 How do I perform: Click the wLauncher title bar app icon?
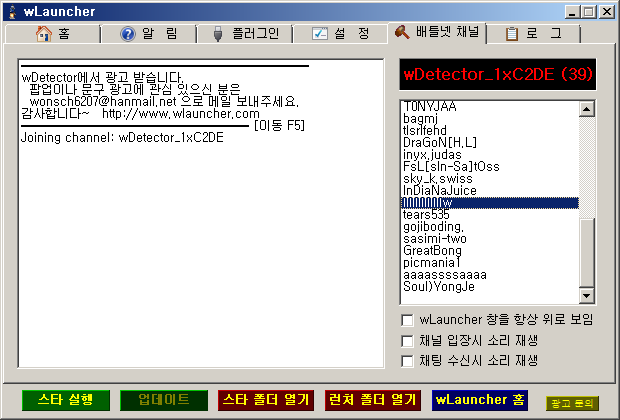[x=13, y=12]
